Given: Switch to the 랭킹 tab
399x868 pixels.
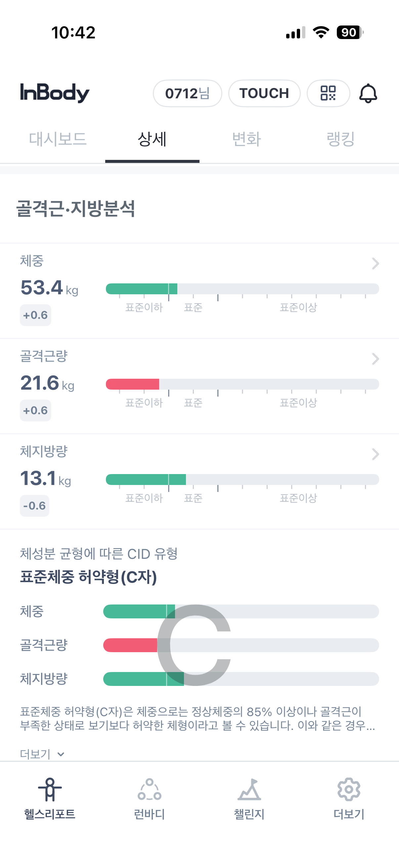Looking at the screenshot, I should 340,139.
